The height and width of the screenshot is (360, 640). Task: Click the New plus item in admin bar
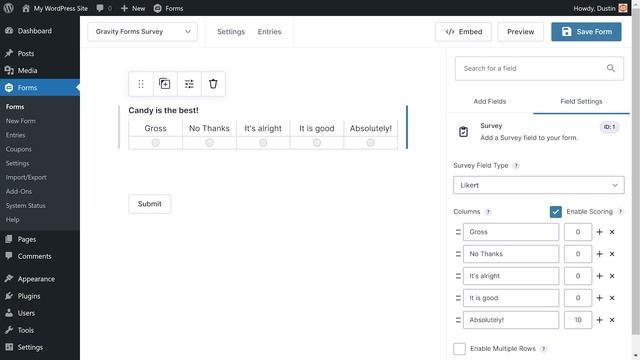pos(133,8)
